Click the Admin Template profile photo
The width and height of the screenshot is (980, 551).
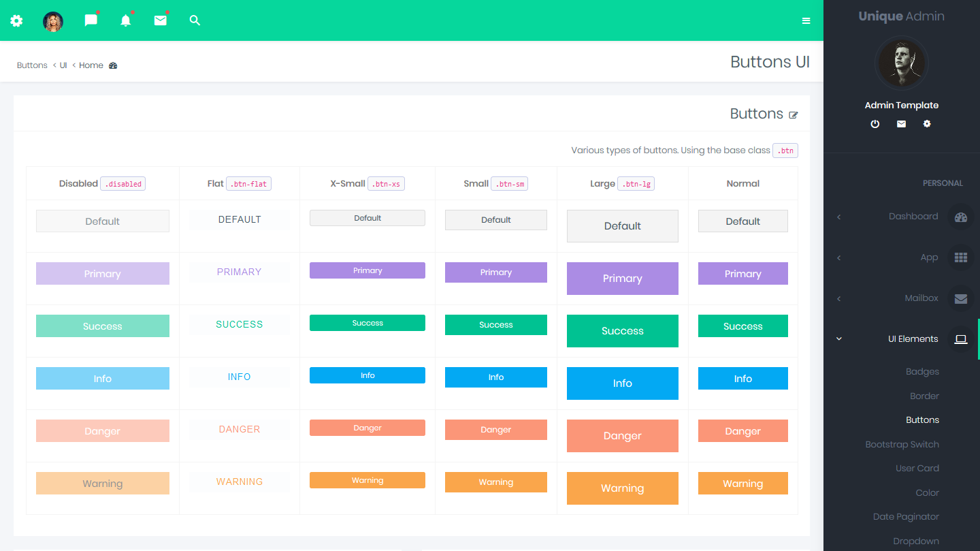[x=902, y=63]
